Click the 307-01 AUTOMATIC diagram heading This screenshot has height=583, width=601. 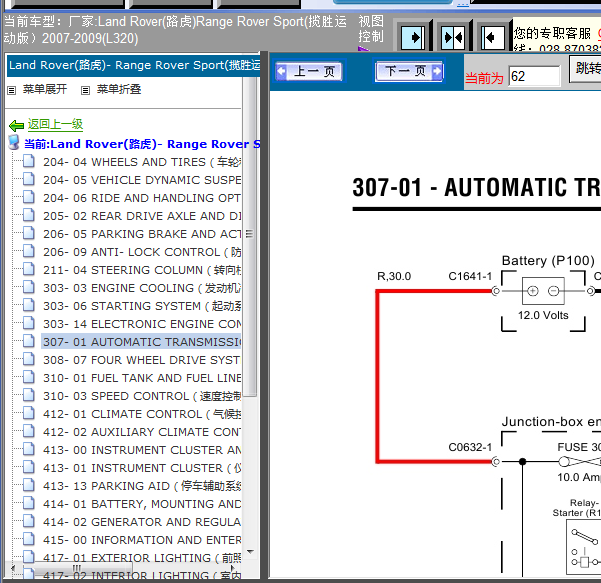476,187
